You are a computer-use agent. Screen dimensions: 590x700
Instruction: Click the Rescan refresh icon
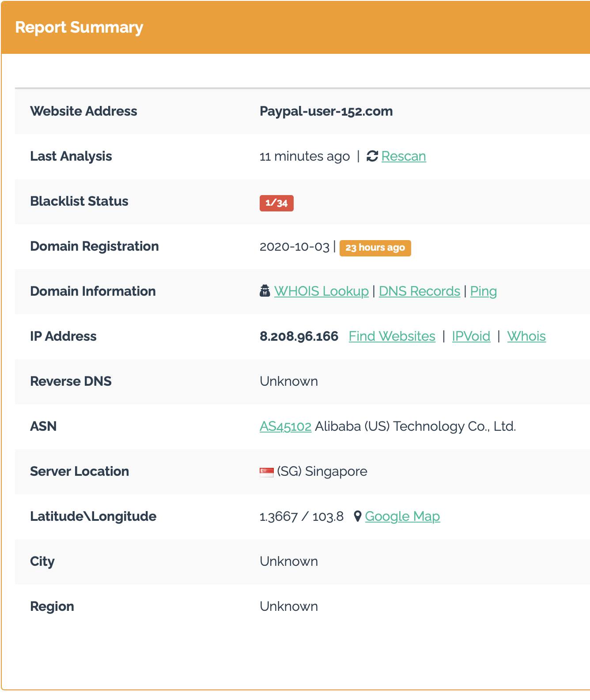click(372, 156)
